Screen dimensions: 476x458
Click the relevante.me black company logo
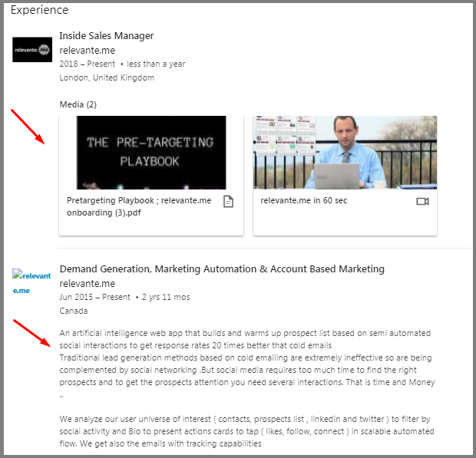(x=32, y=50)
